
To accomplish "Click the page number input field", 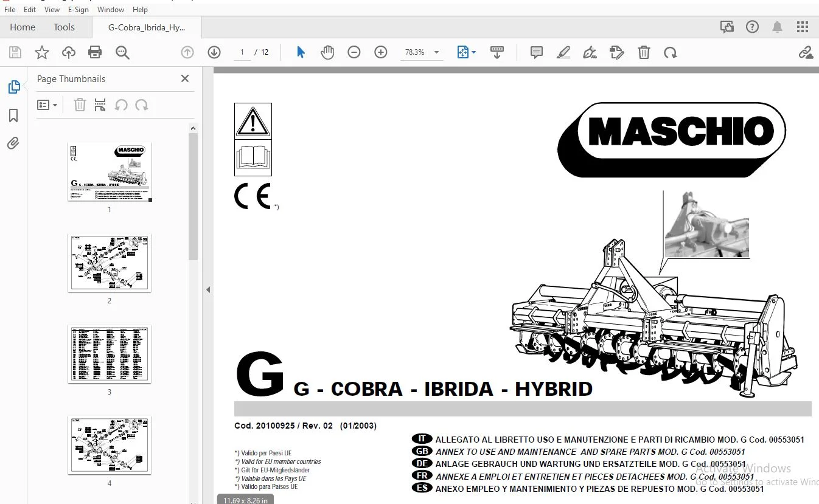I will pos(242,52).
